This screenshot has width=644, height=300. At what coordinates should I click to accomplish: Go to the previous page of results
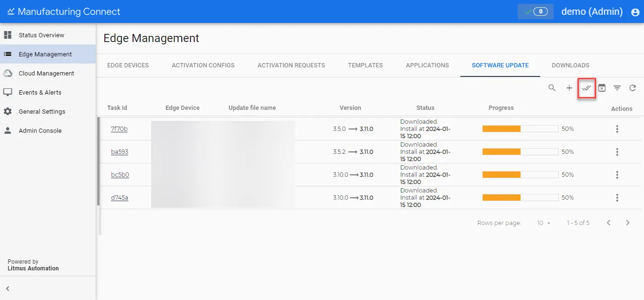coord(609,223)
